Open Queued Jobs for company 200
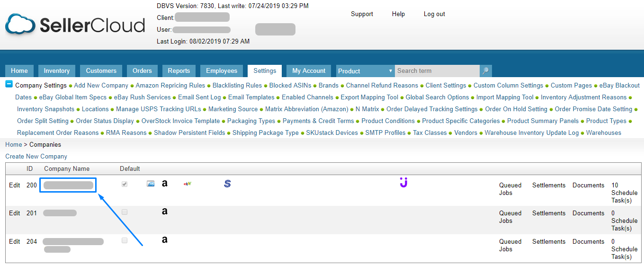This screenshot has width=644, height=265. (510, 189)
